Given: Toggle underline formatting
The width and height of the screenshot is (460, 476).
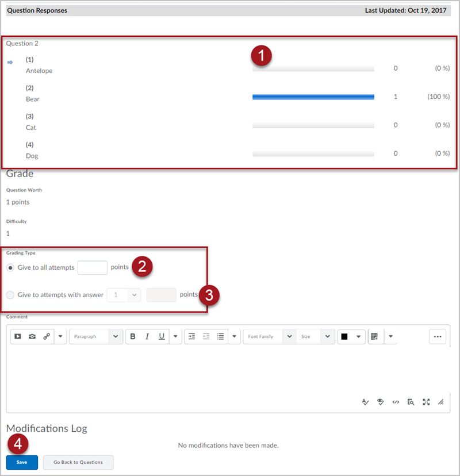Looking at the screenshot, I should tap(162, 336).
